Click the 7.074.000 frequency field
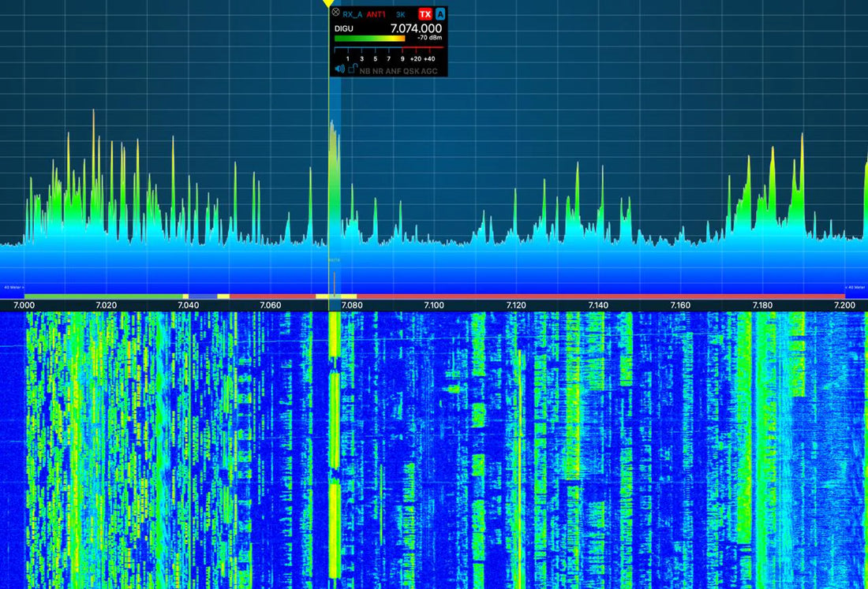This screenshot has height=589, width=868. (x=416, y=28)
